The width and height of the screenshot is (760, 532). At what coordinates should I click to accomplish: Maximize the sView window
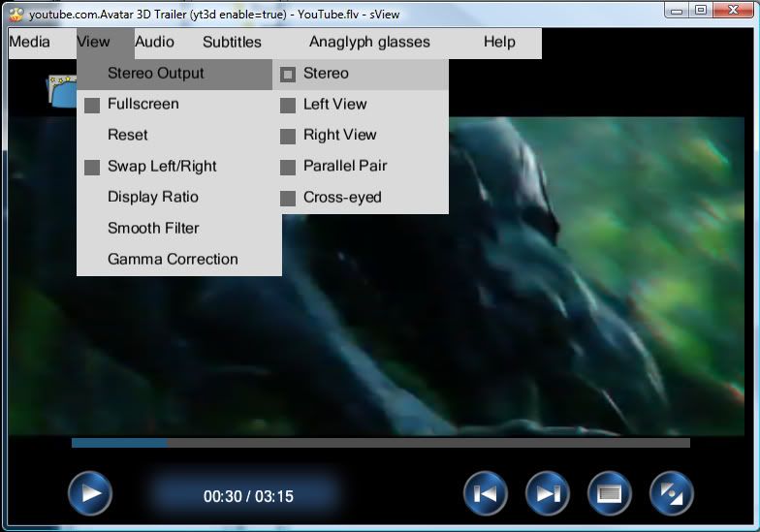[701, 10]
